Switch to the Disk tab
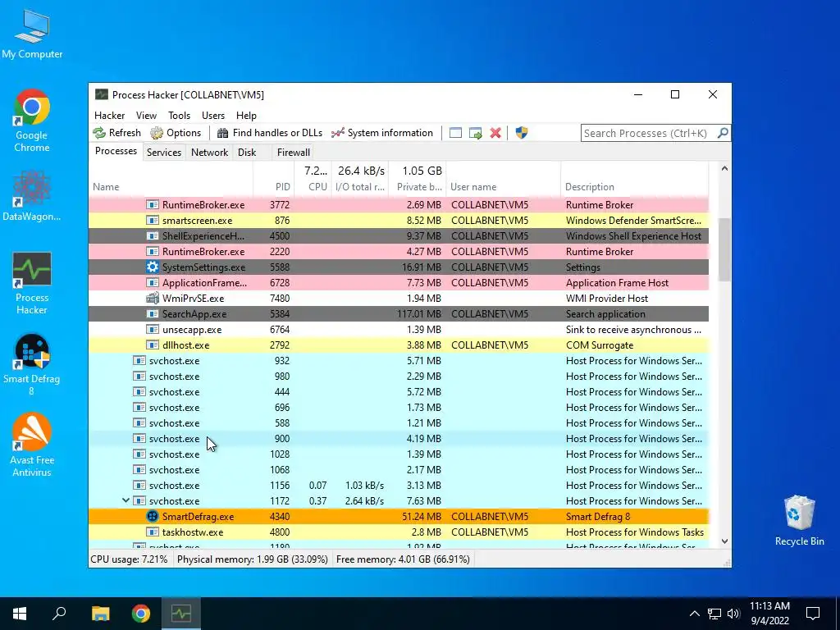 247,152
